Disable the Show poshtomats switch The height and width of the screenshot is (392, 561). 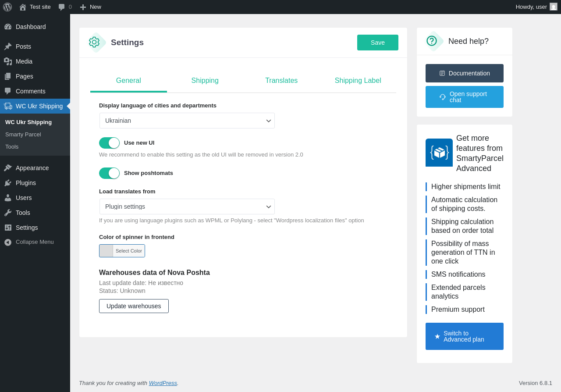tap(109, 173)
